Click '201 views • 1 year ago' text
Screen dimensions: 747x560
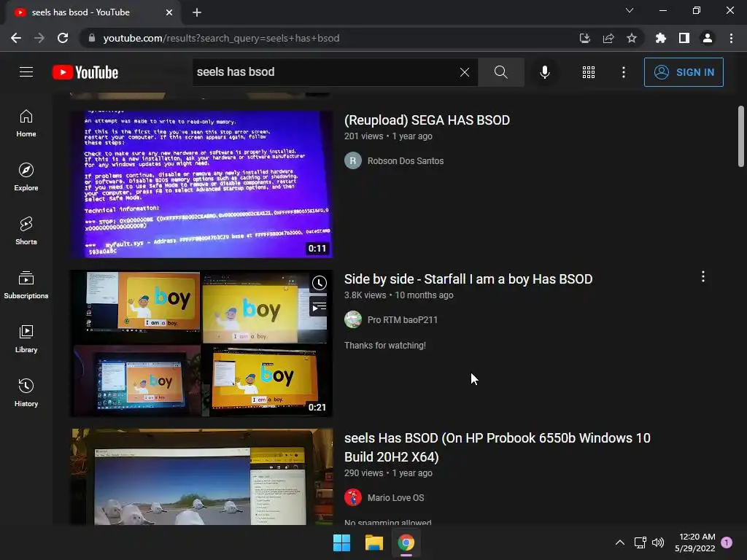[388, 136]
